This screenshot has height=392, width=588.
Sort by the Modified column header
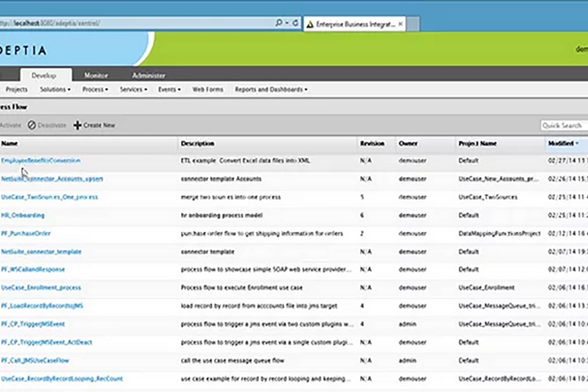pos(561,143)
